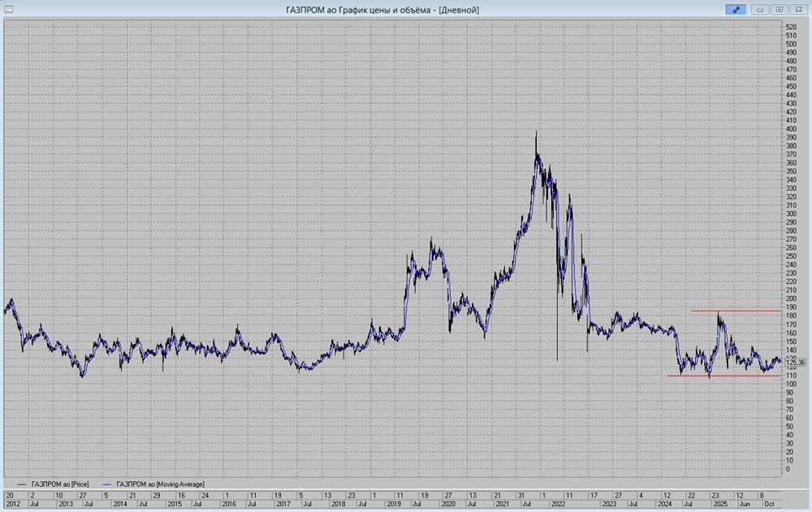Screen dimensions: 812x512
Task: Select the ГАЗПРОМ ао [Moving Average] legend entry
Action: tap(160, 484)
